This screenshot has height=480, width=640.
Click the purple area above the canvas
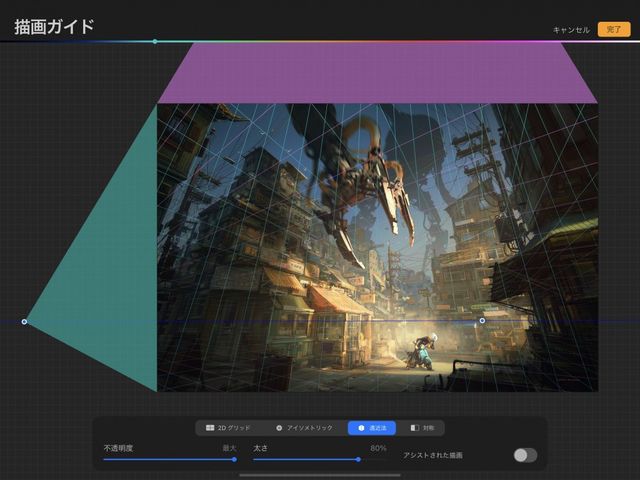coord(377,73)
